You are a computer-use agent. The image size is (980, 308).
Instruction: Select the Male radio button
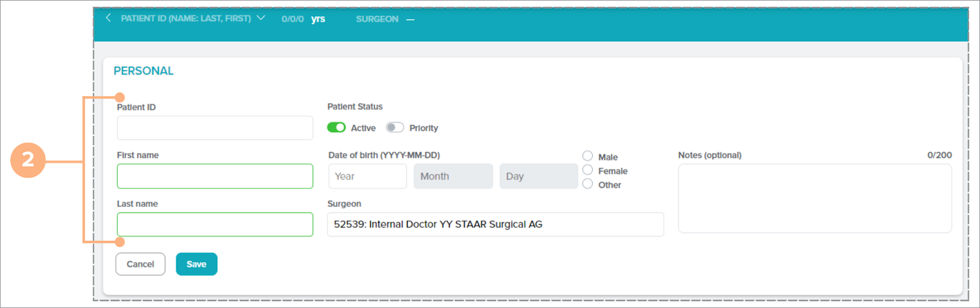click(x=587, y=156)
